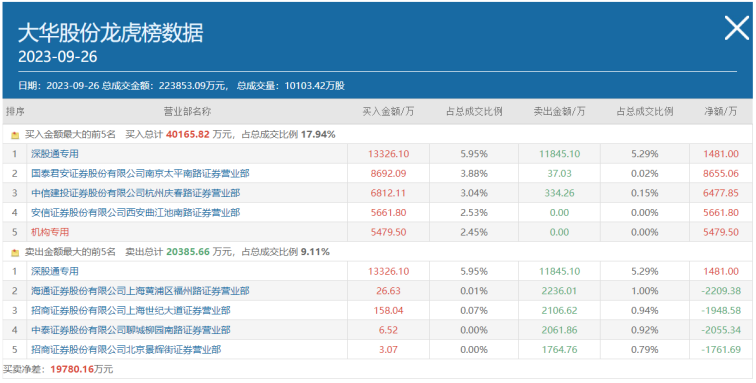Open 中泰证券聊城柳园南路证券营业部 link

tap(131, 330)
